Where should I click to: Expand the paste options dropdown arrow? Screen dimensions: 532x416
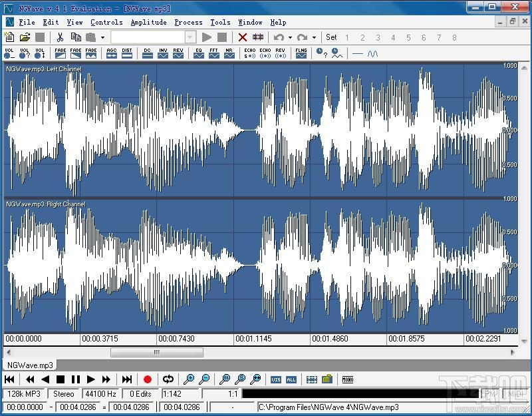pyautogui.click(x=102, y=38)
